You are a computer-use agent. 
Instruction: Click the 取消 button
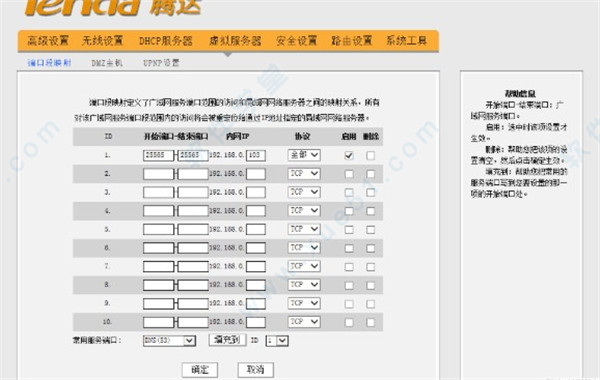(x=256, y=370)
